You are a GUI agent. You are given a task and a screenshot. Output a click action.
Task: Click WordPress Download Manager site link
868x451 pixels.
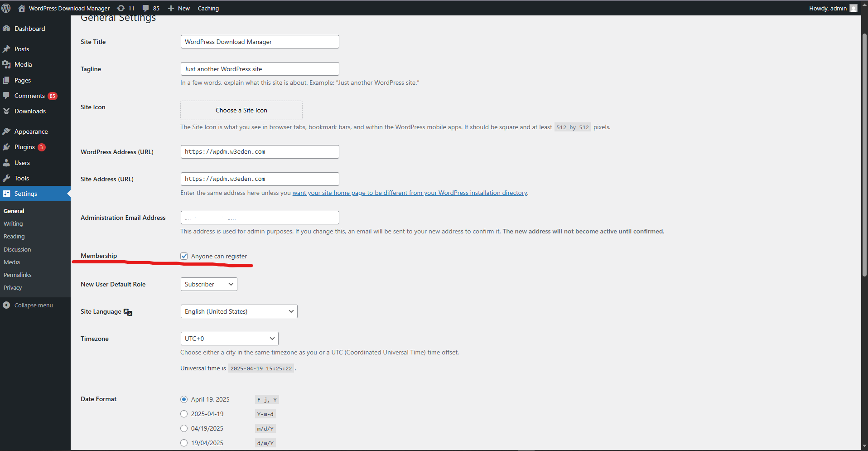(69, 8)
